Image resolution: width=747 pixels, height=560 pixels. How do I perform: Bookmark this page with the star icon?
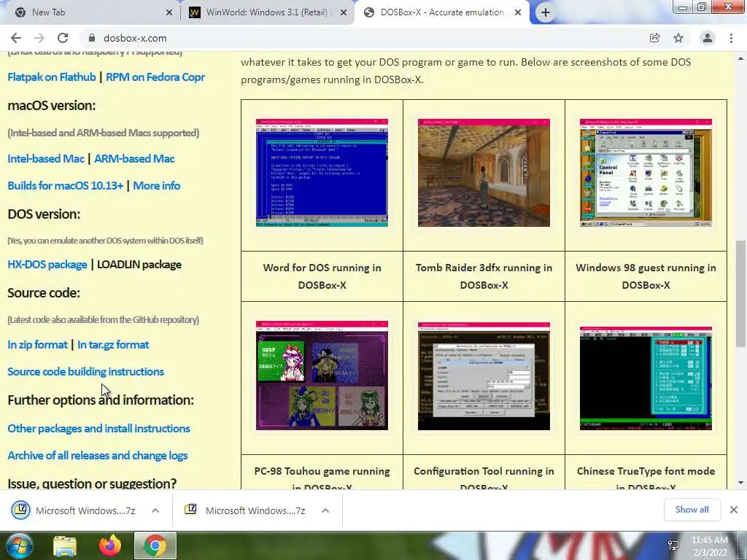[678, 38]
